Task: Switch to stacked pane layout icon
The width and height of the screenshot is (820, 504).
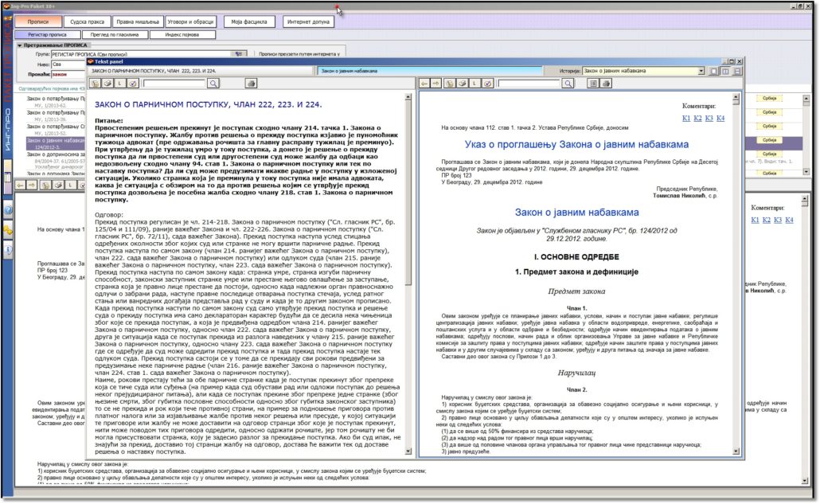Action: 737,71
